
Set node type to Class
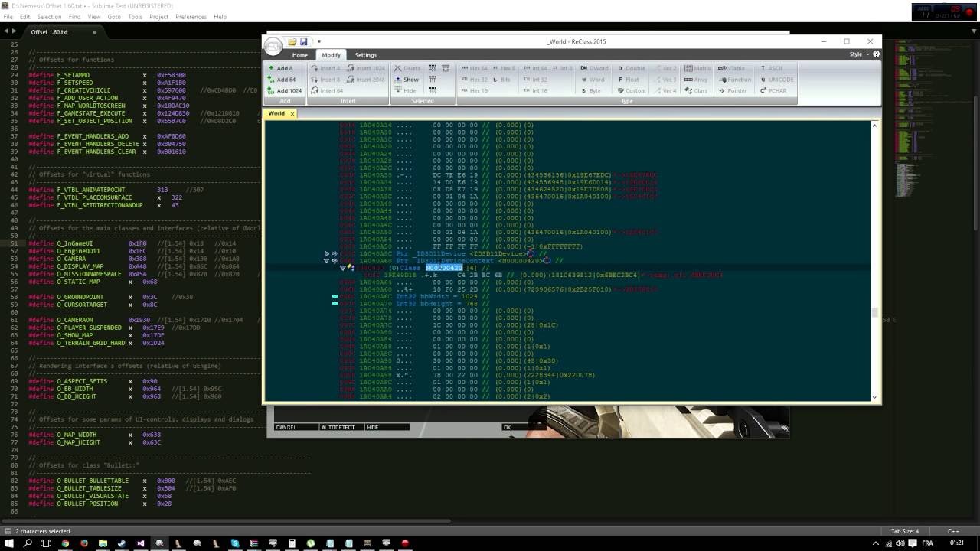pyautogui.click(x=697, y=91)
